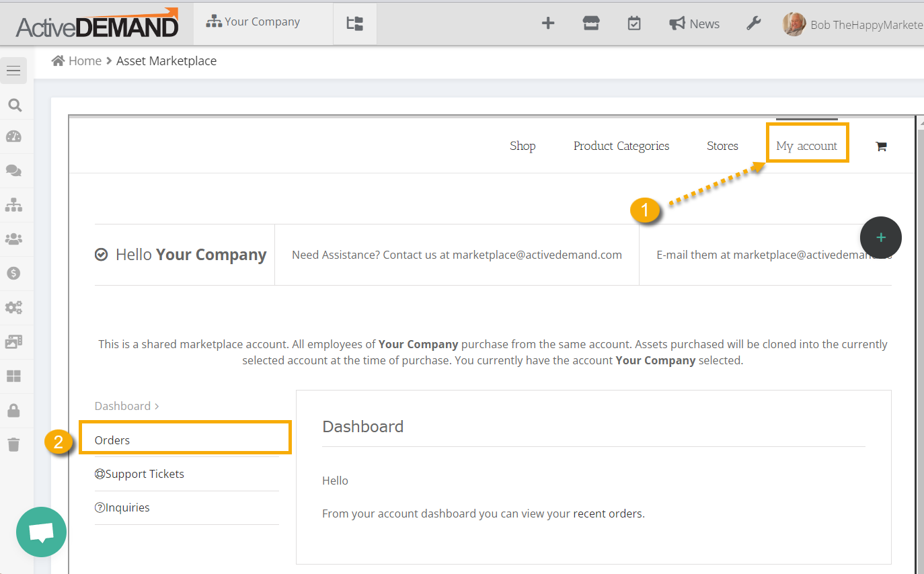Open the wrench settings icon
Image resolution: width=924 pixels, height=574 pixels.
click(754, 24)
